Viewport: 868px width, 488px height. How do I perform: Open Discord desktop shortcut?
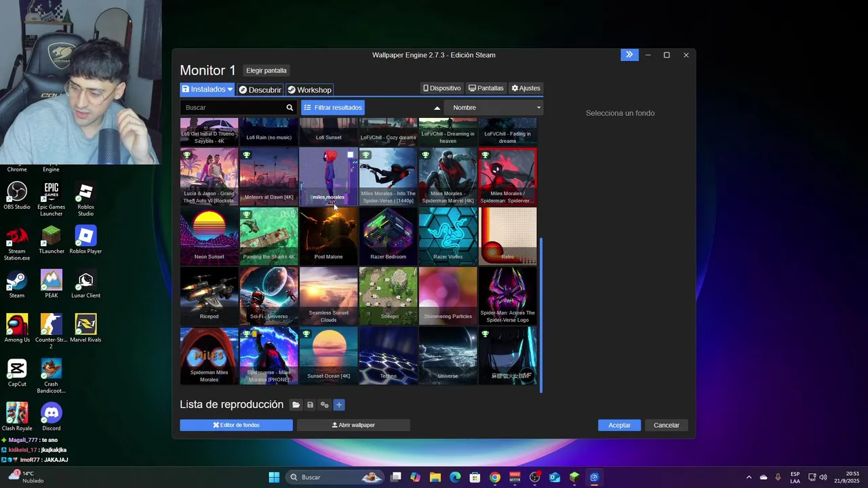[51, 417]
